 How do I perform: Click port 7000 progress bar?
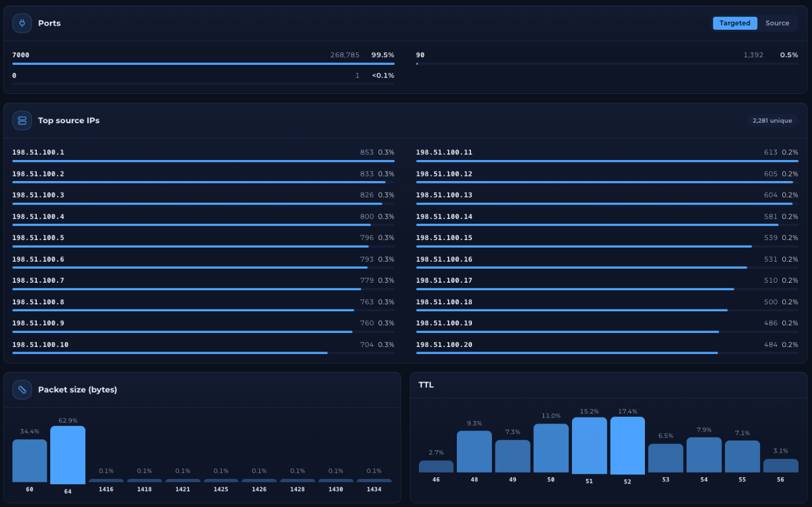click(203, 64)
